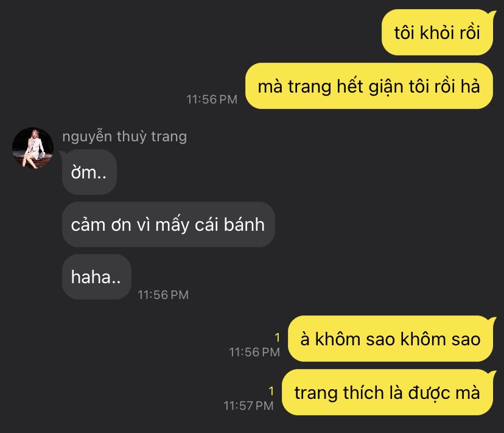The height and width of the screenshot is (433, 504).
Task: Select the gray "haha.." message bubble
Action: point(96,277)
